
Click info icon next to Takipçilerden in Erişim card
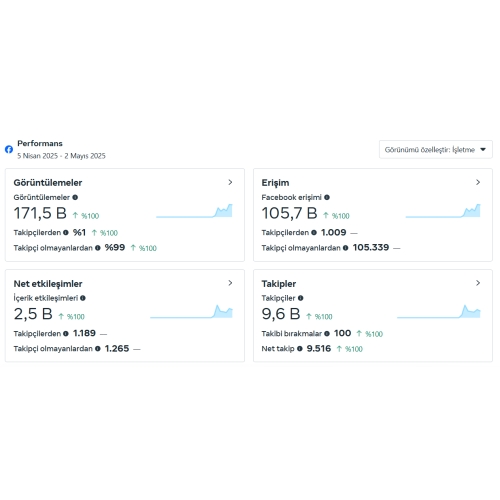point(314,233)
